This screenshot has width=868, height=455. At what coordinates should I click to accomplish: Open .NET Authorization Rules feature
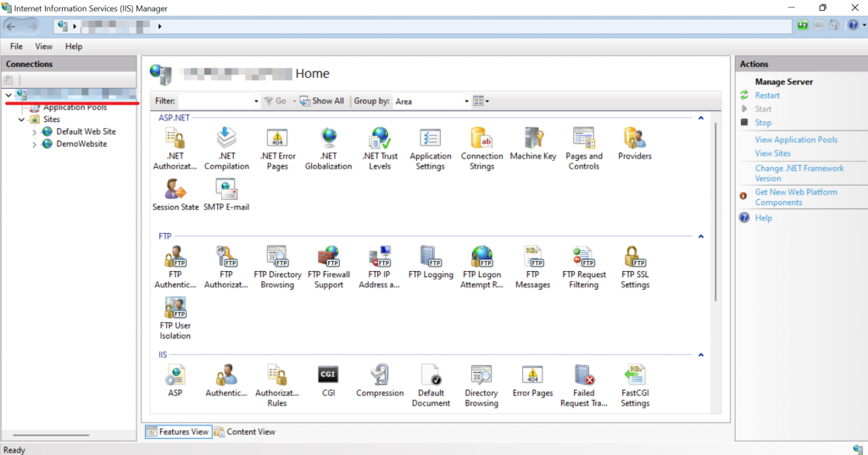(x=175, y=148)
